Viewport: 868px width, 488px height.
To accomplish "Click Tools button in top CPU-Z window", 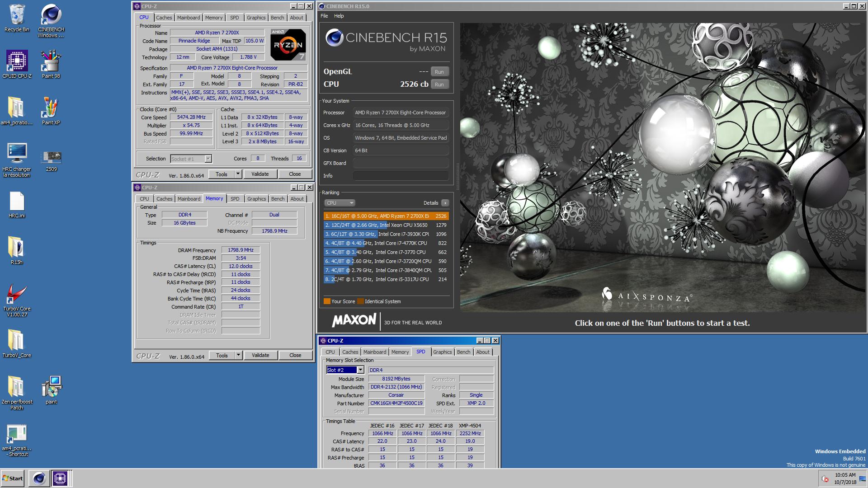I will 222,174.
